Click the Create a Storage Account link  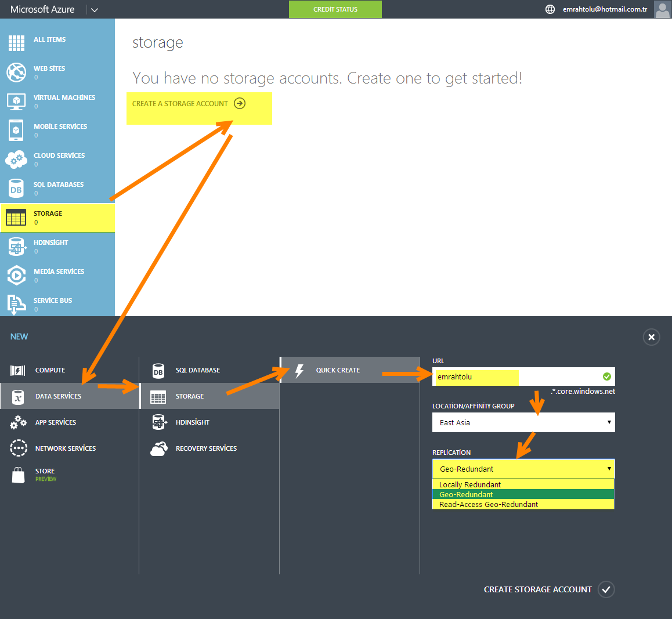point(180,104)
